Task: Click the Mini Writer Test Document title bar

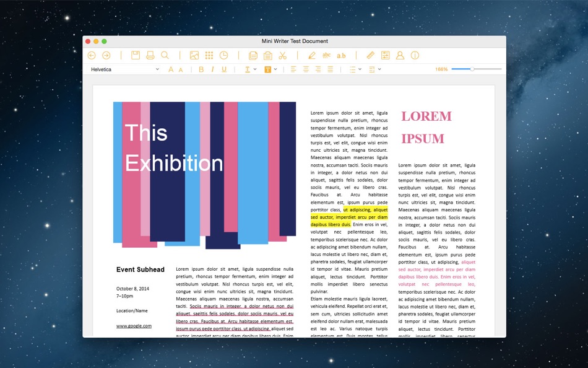Action: coord(294,41)
